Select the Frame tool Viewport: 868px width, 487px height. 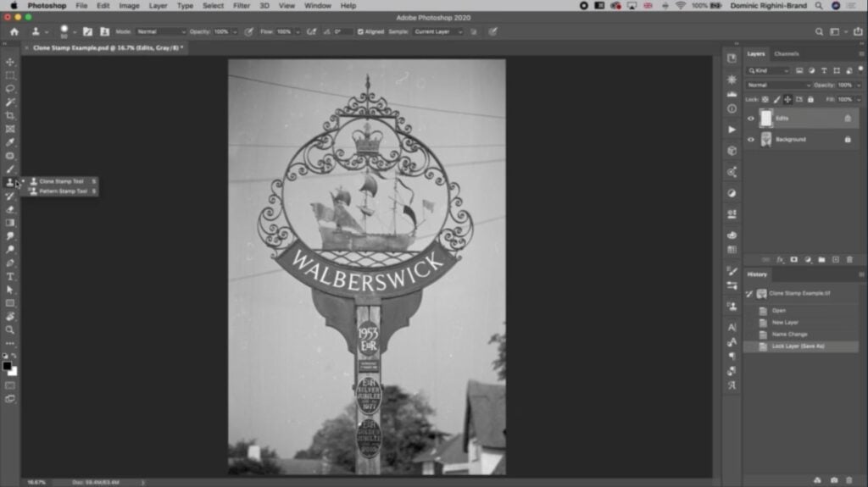click(10, 129)
